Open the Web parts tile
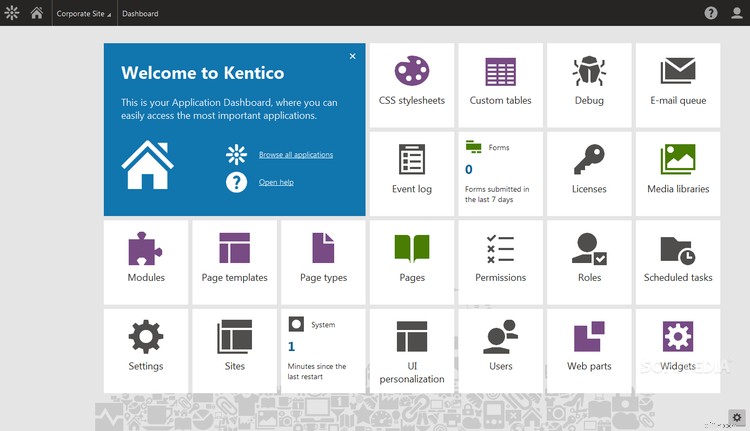 click(x=589, y=350)
